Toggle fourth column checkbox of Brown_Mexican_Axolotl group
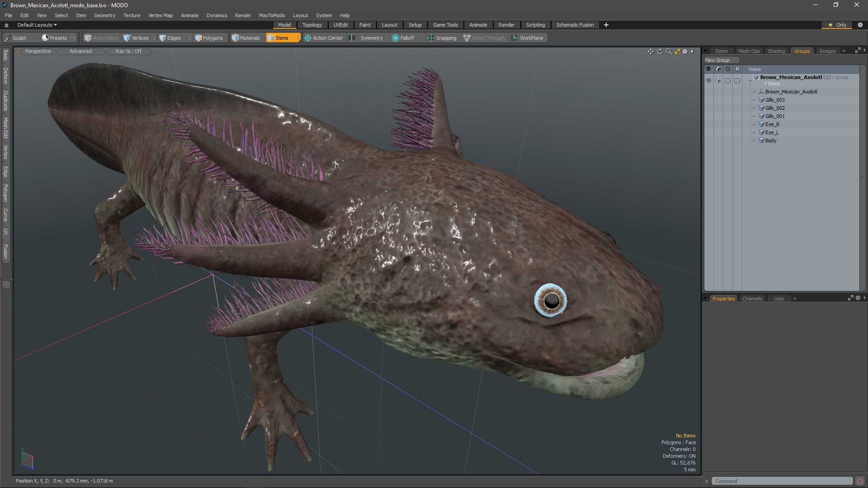Viewport: 868px width, 488px height. (737, 80)
